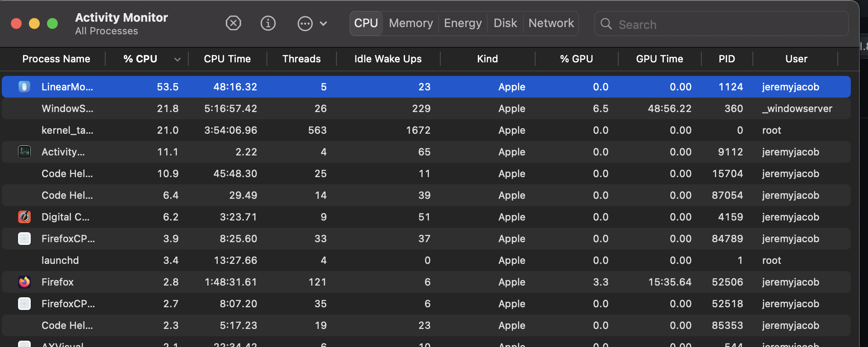Open the process Info (i) icon
Image resolution: width=868 pixels, height=347 pixels.
point(268,23)
